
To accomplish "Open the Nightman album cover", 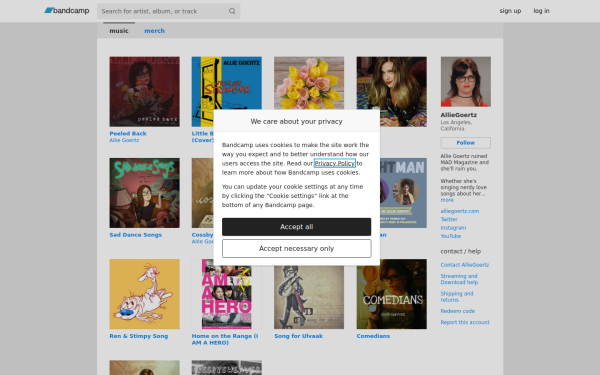I will [x=403, y=193].
